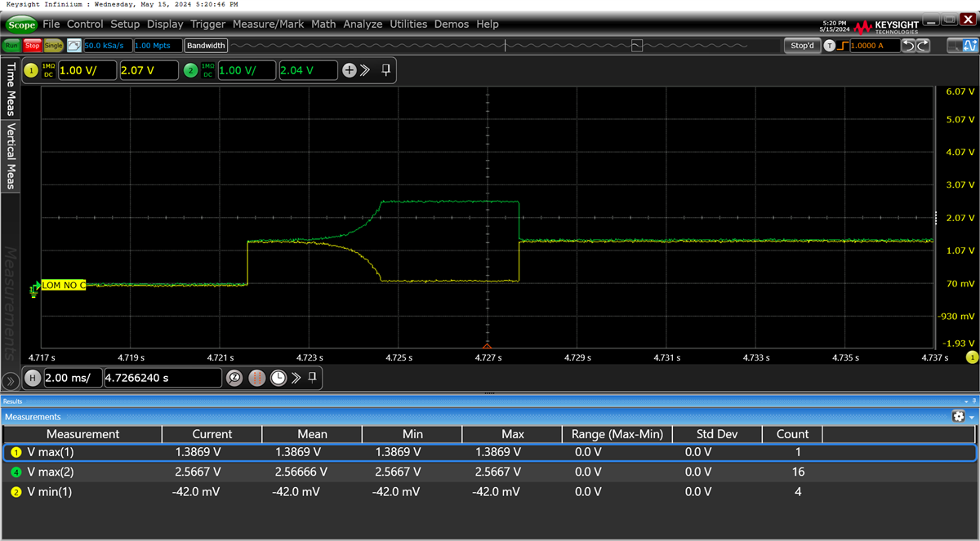Open the Display menu
Image resolution: width=980 pixels, height=541 pixels.
165,24
